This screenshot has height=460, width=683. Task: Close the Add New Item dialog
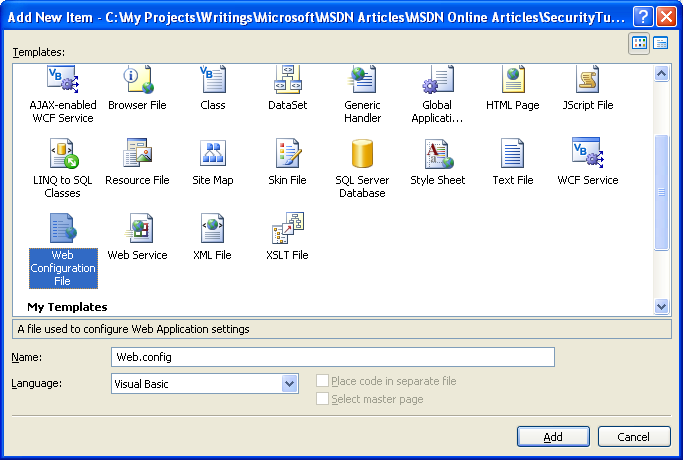pyautogui.click(x=666, y=17)
